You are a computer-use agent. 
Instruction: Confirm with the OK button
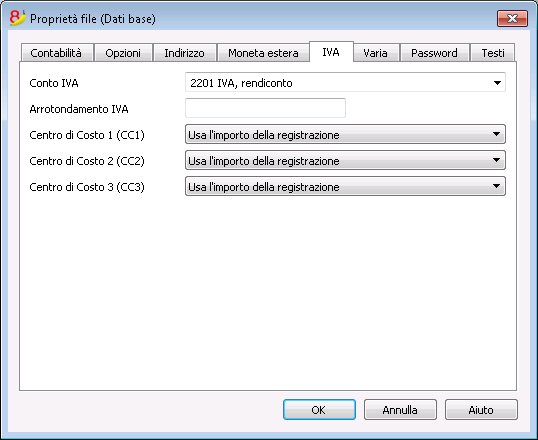pos(319,409)
